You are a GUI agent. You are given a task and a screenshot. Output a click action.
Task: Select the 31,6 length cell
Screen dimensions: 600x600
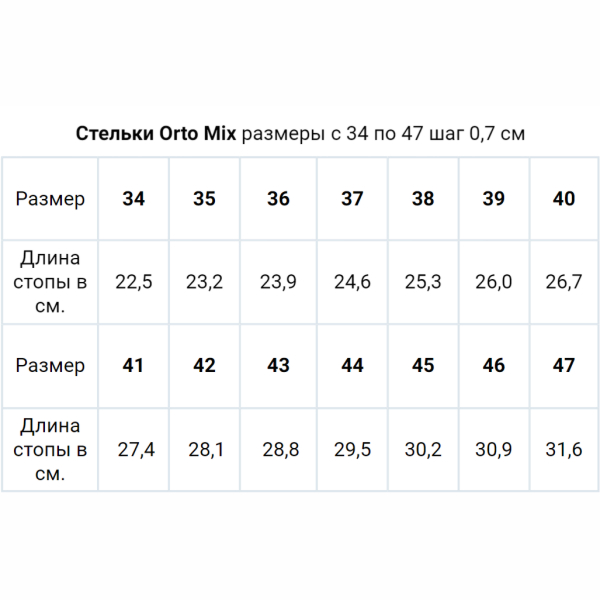click(x=564, y=450)
